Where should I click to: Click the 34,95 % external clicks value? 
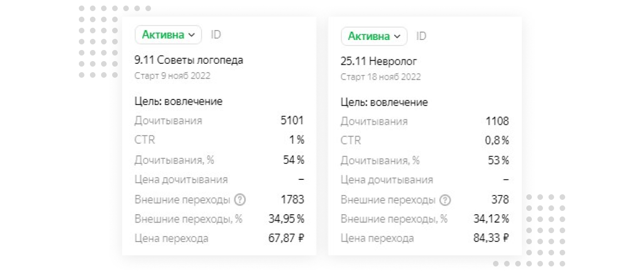286,219
